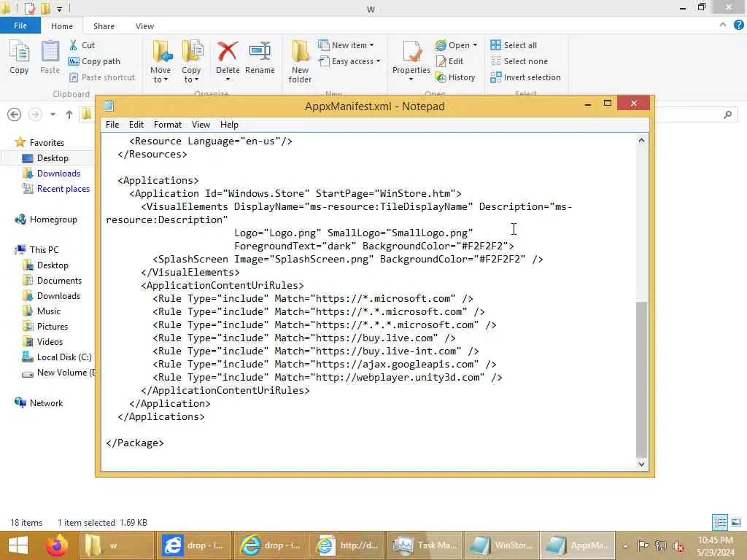Click the Rename icon in ribbon
Viewport: 747px width, 560px height.
(260, 52)
